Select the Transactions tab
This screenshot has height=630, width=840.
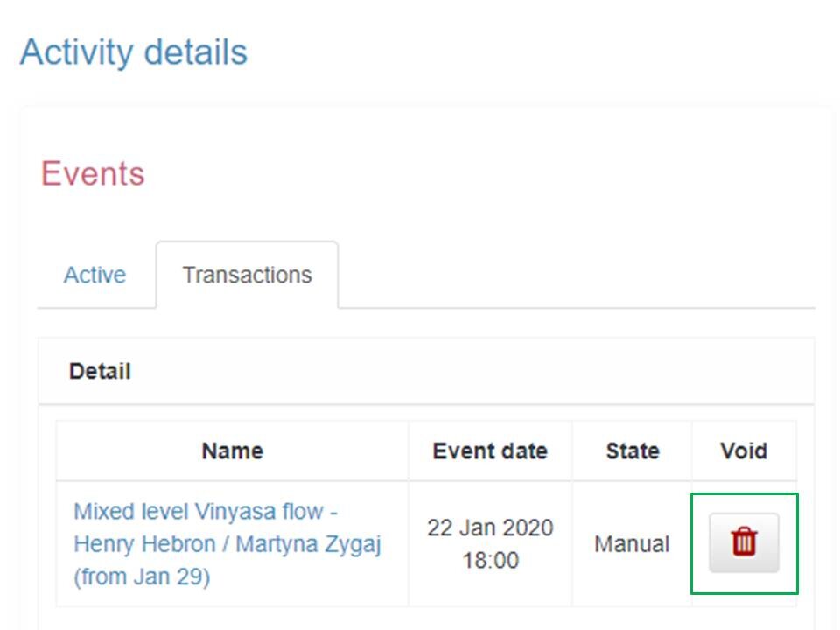tap(247, 275)
